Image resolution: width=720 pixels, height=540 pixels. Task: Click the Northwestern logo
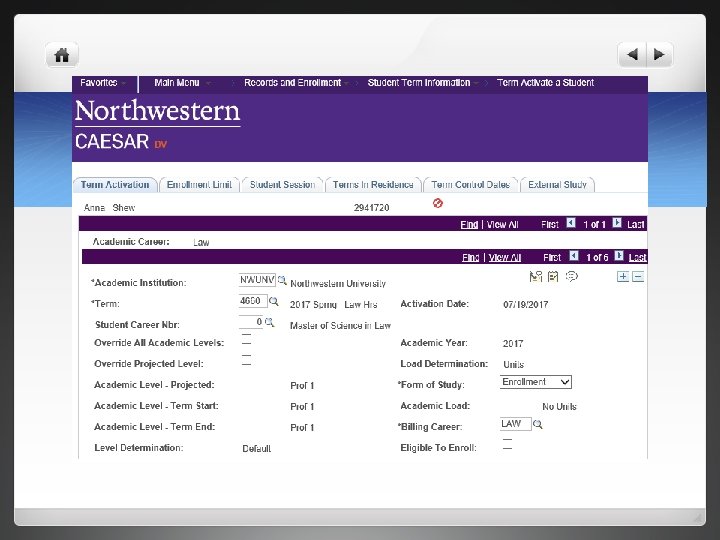(x=157, y=112)
